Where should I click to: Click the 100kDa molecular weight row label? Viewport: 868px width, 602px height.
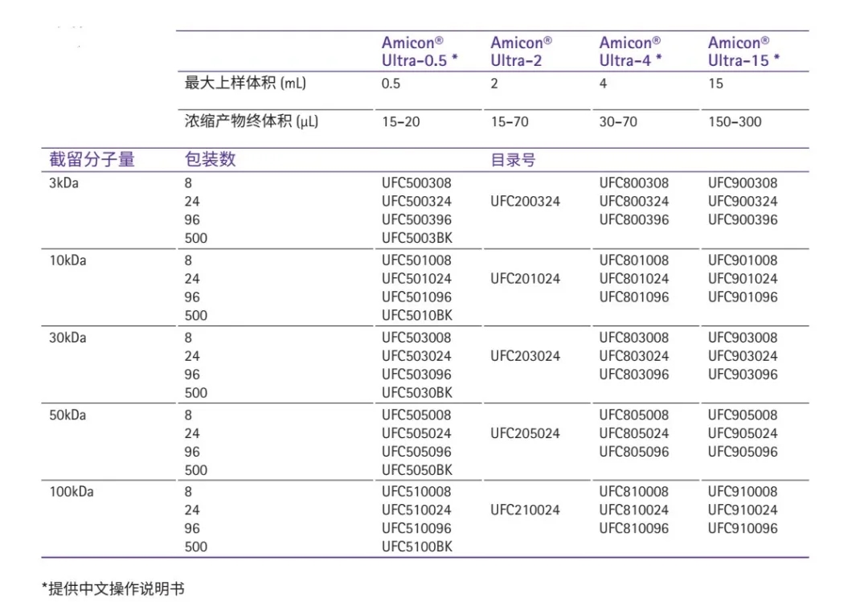72,492
